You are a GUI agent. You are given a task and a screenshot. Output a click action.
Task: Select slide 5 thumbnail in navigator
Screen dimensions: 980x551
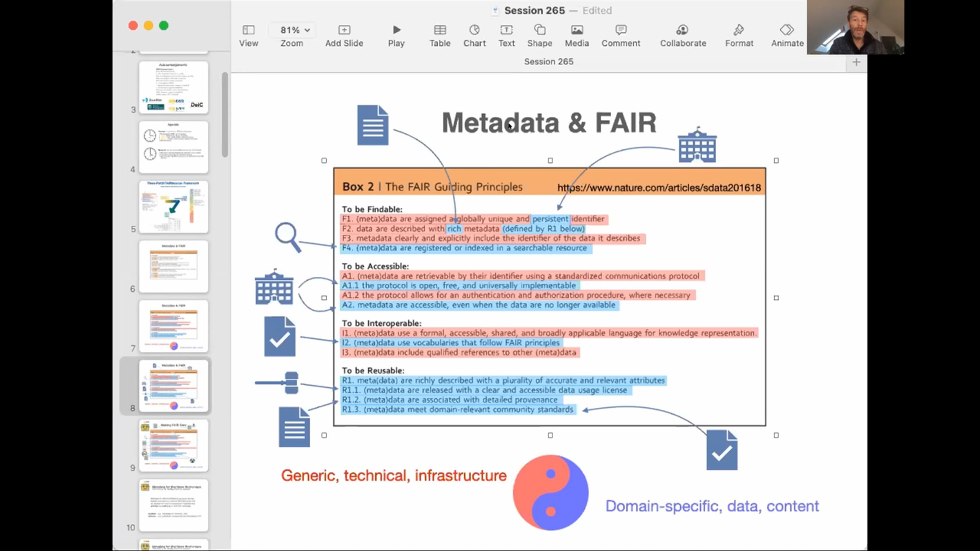coord(174,207)
